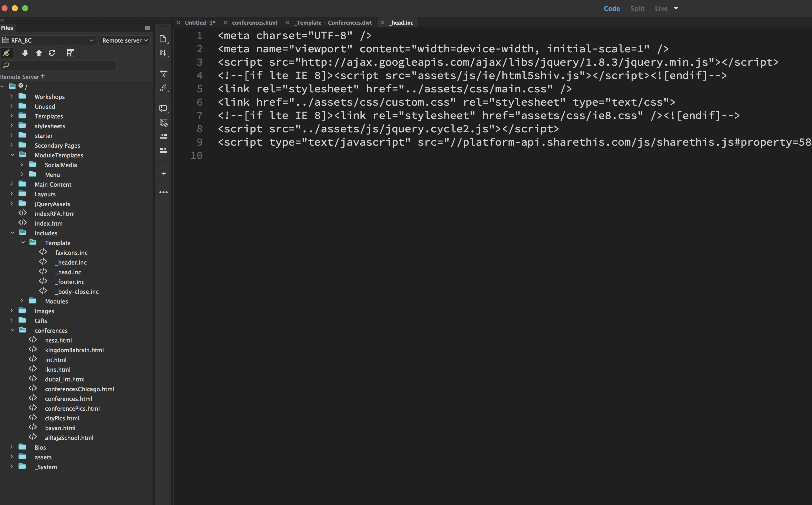Close the _Template - Conferences.dwt tab
Screen dimensions: 812x505
[x=288, y=23]
